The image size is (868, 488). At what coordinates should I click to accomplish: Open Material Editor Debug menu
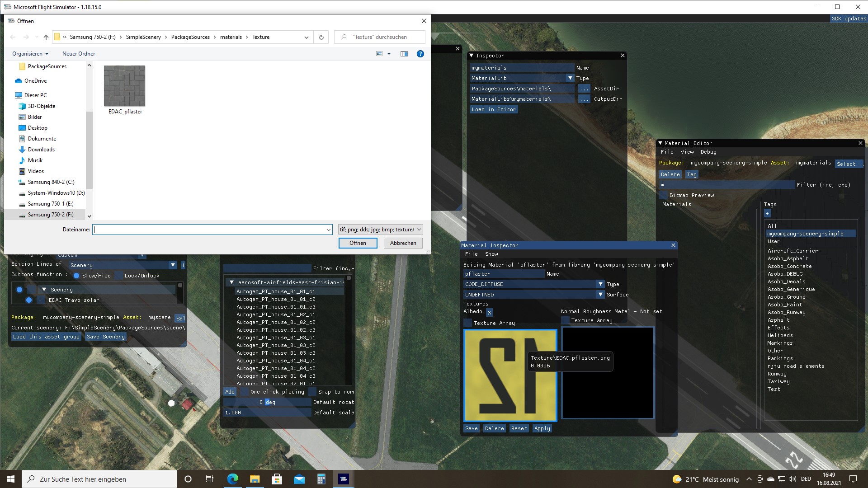[708, 152]
